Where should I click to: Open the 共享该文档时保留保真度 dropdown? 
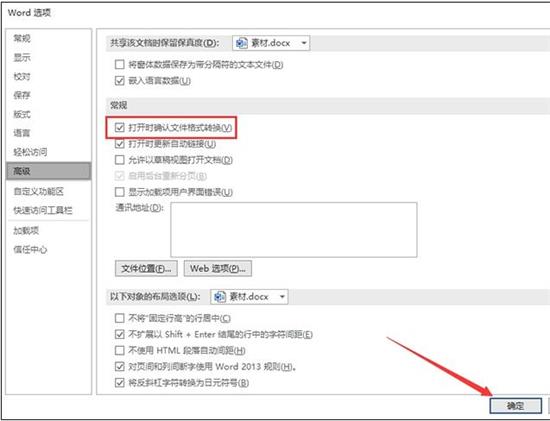(271, 43)
